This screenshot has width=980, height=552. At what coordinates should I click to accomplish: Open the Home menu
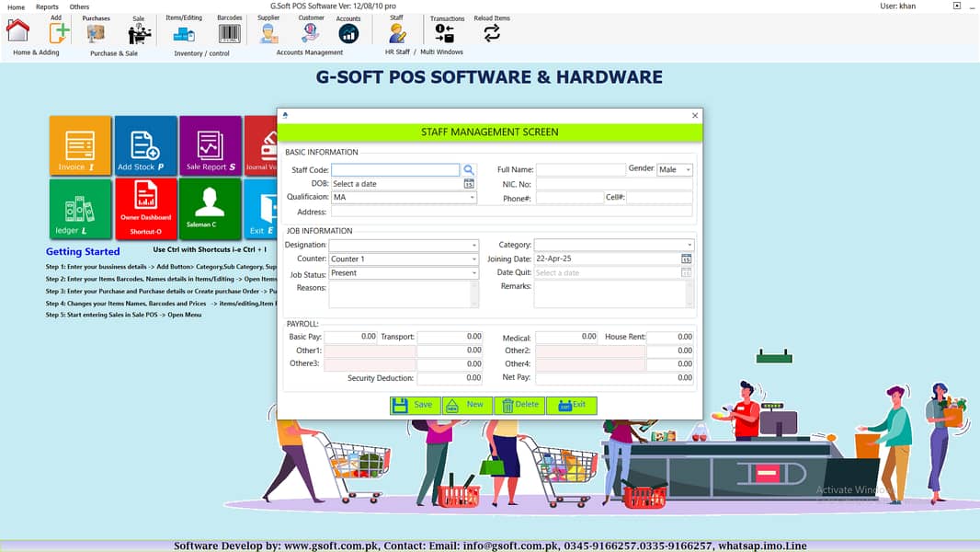(x=17, y=6)
